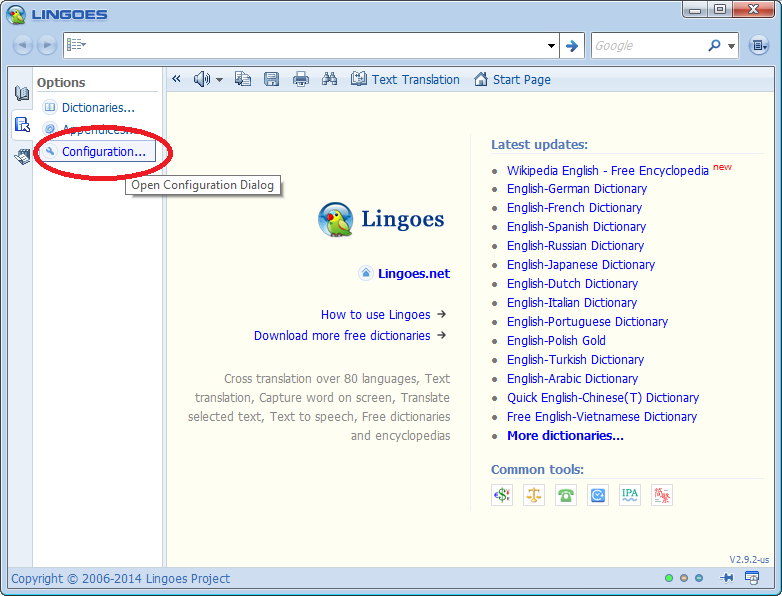Open the speaker voice options dropdown
782x596 pixels.
[219, 80]
